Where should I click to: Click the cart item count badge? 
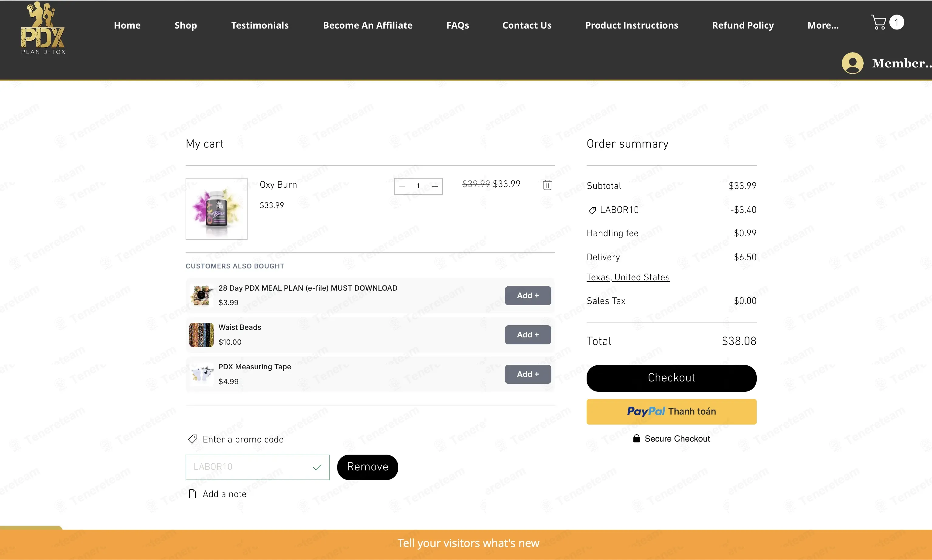(x=896, y=22)
